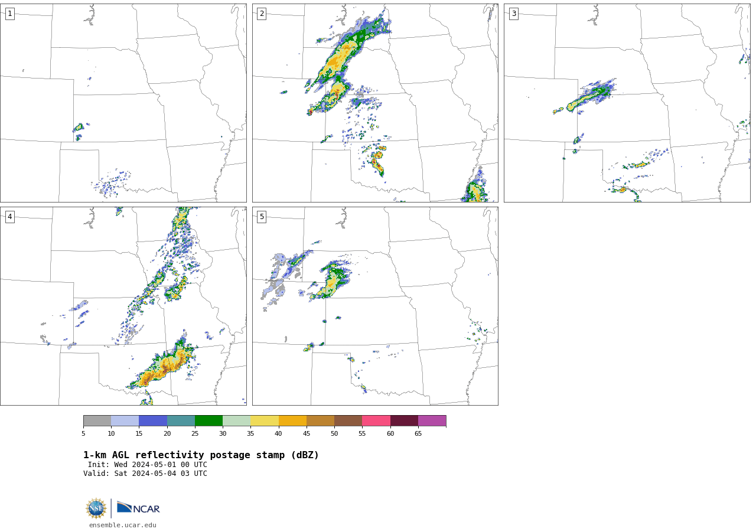
Task: Click the dark green 25-30 dBZ swatch
Action: [x=208, y=420]
